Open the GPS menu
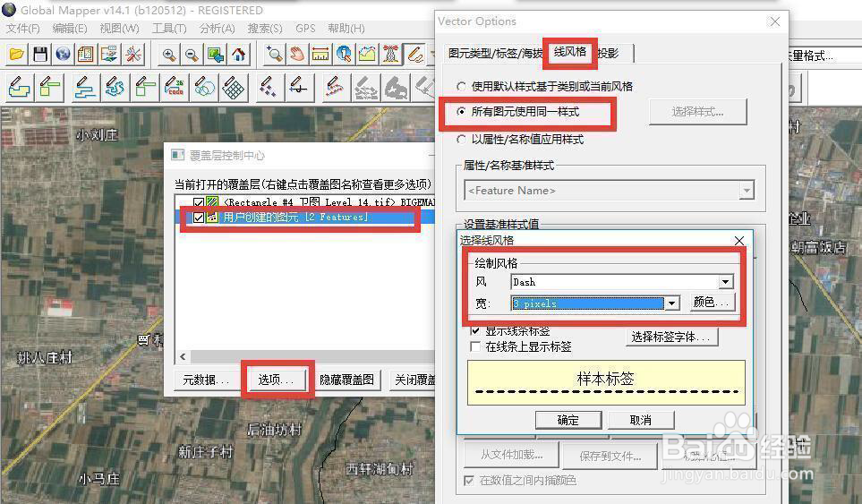The height and width of the screenshot is (504, 862). (305, 28)
